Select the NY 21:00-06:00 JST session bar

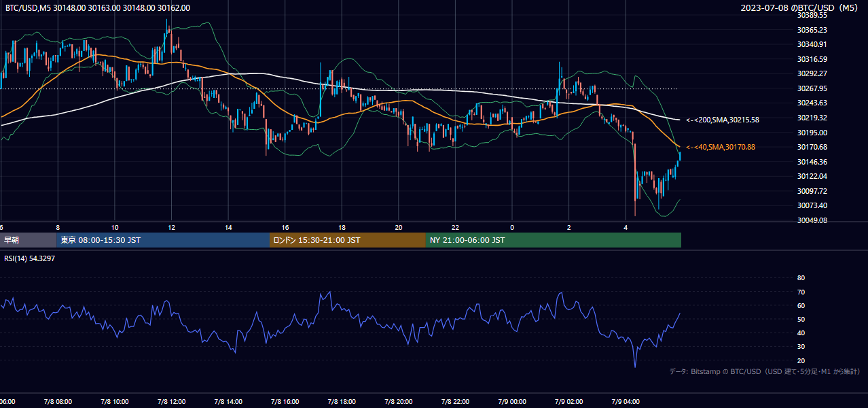coord(554,240)
